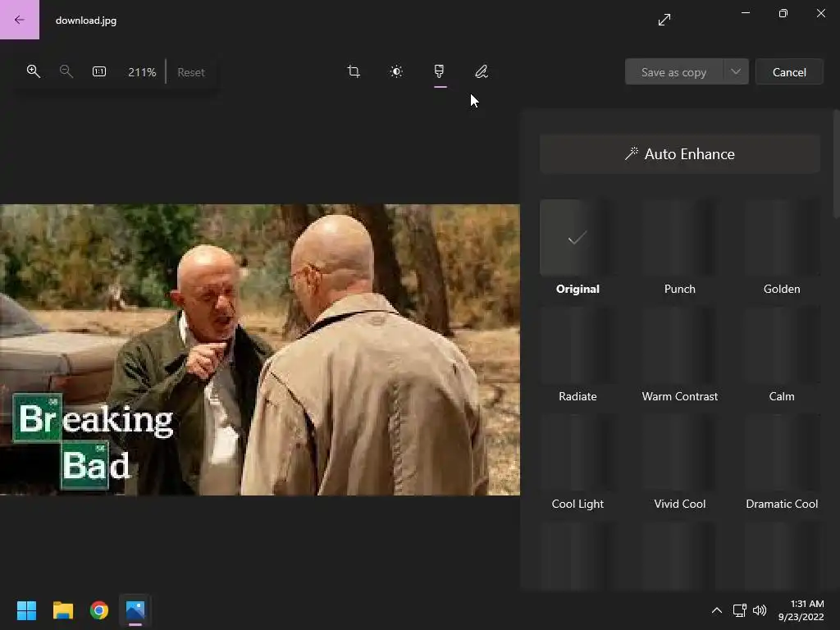Set the zoom to actual size 1:1
The width and height of the screenshot is (840, 630).
99,71
